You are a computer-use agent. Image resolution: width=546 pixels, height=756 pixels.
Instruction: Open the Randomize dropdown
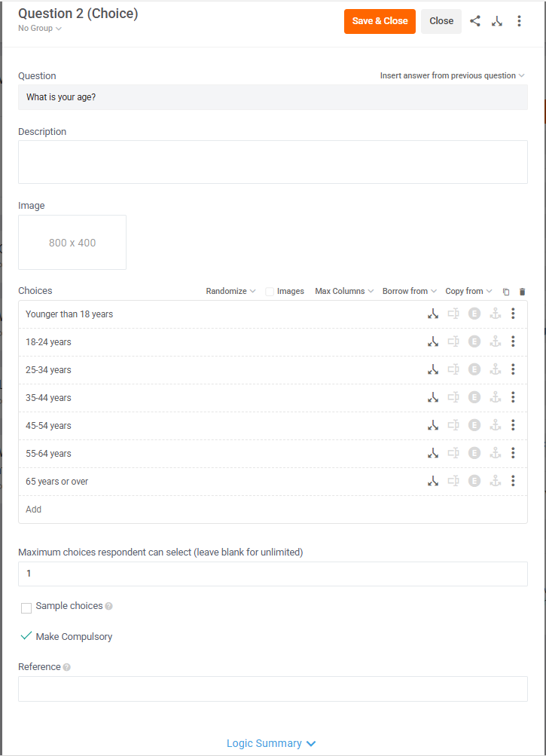point(230,291)
